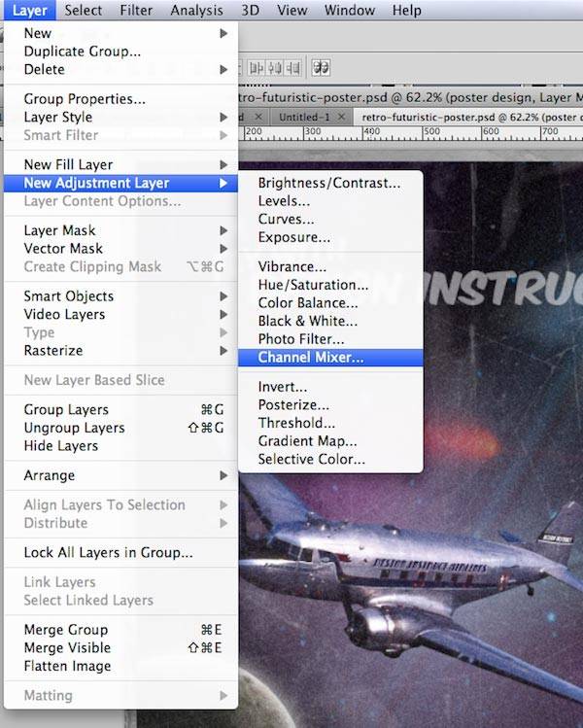This screenshot has width=583, height=728.
Task: Select Flatten Image
Action: point(67,666)
